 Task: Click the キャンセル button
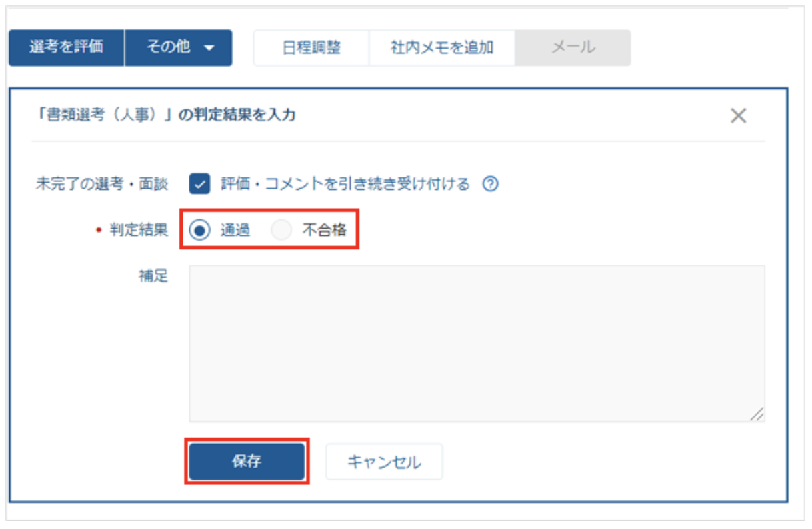click(384, 462)
